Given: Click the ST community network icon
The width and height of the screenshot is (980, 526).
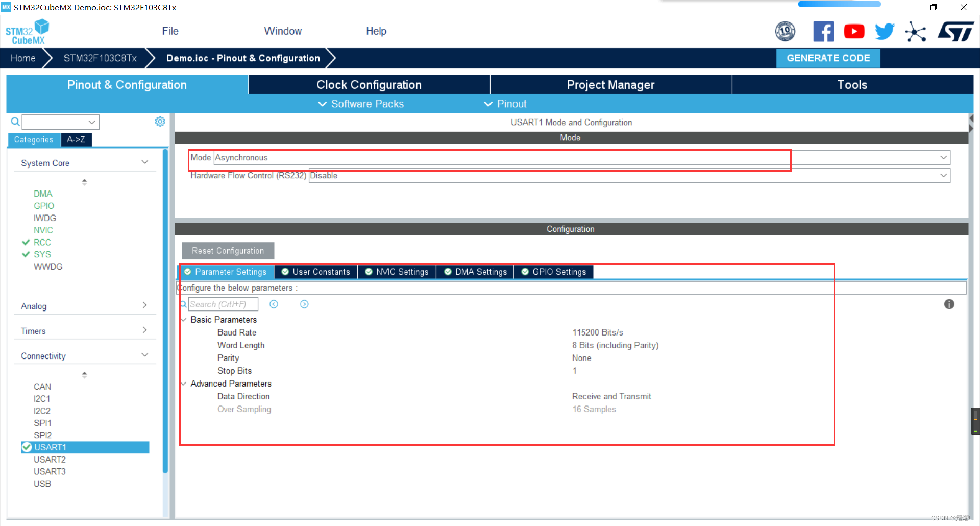Looking at the screenshot, I should 915,32.
